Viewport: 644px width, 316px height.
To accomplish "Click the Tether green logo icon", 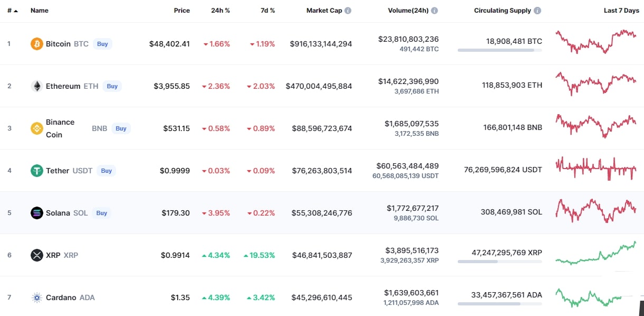I will (x=37, y=171).
